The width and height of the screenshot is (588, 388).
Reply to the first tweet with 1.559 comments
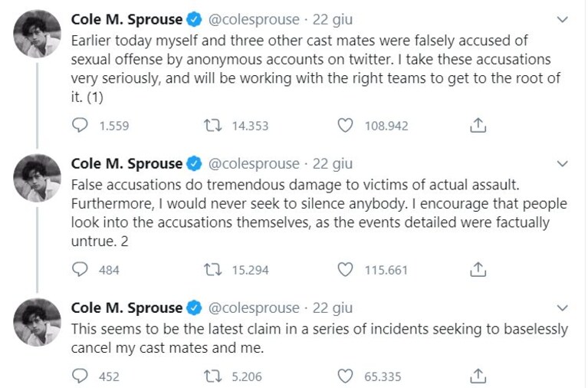click(x=80, y=125)
